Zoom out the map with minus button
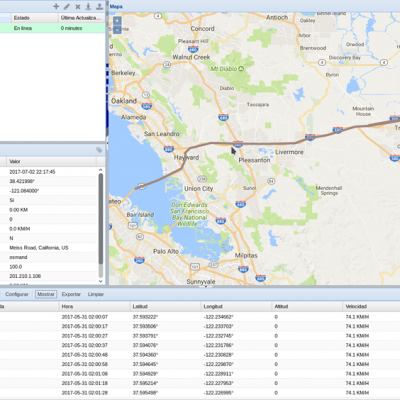Screen dimensions: 400x400 tap(117, 29)
